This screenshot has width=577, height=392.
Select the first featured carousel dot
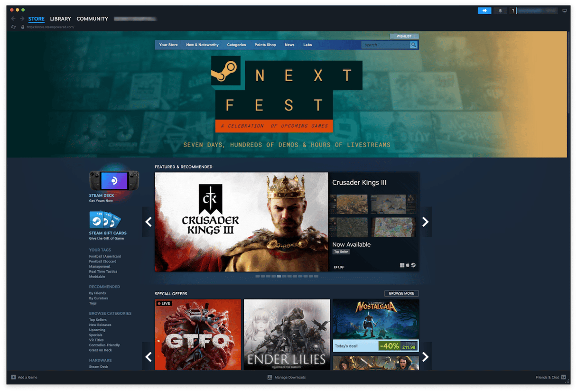258,276
